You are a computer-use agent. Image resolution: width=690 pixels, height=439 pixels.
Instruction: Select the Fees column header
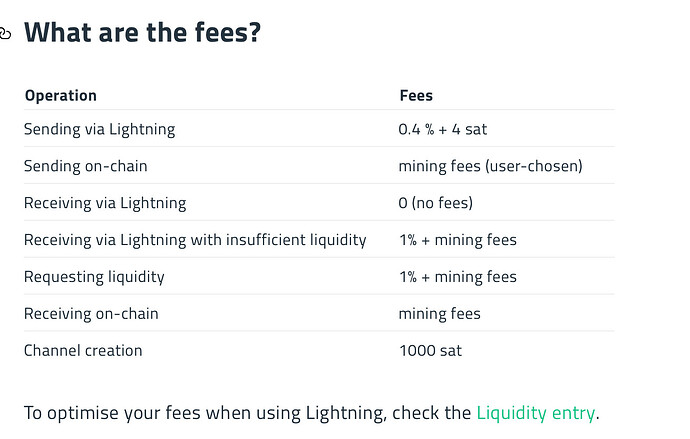[416, 95]
